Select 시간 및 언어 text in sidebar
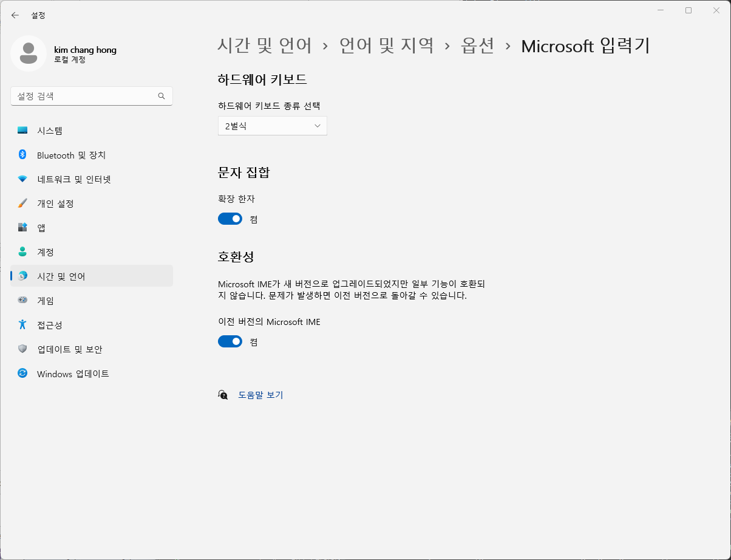This screenshot has width=731, height=560. (x=61, y=276)
